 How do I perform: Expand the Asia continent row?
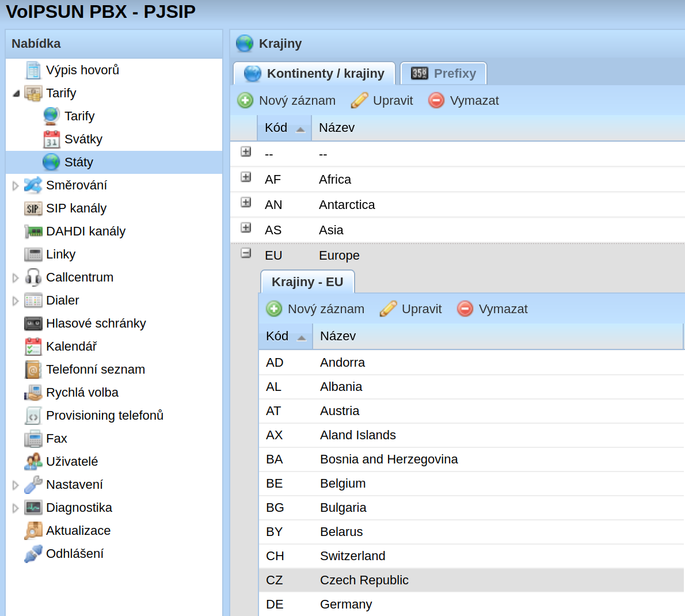246,228
